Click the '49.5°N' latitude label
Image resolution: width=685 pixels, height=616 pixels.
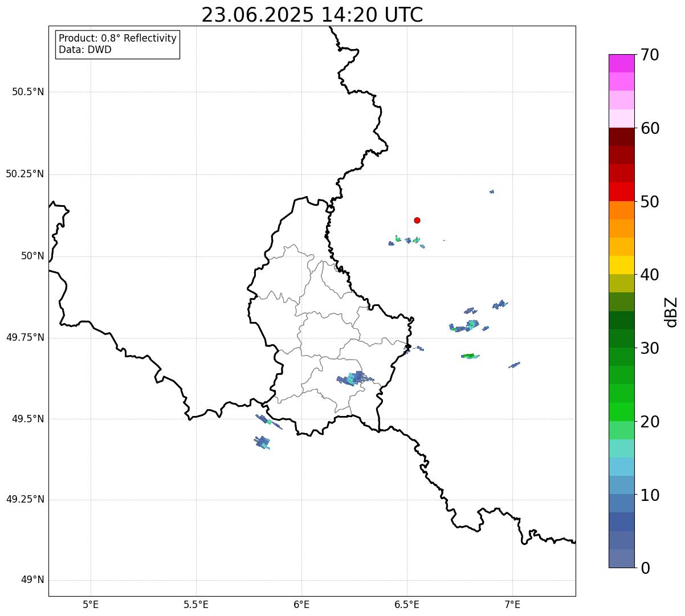[28, 419]
